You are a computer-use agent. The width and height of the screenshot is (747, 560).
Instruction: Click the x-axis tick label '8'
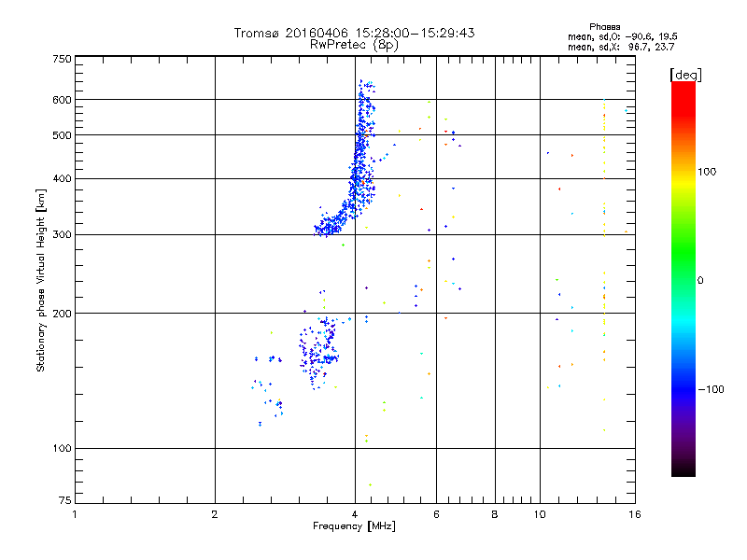coord(495,514)
